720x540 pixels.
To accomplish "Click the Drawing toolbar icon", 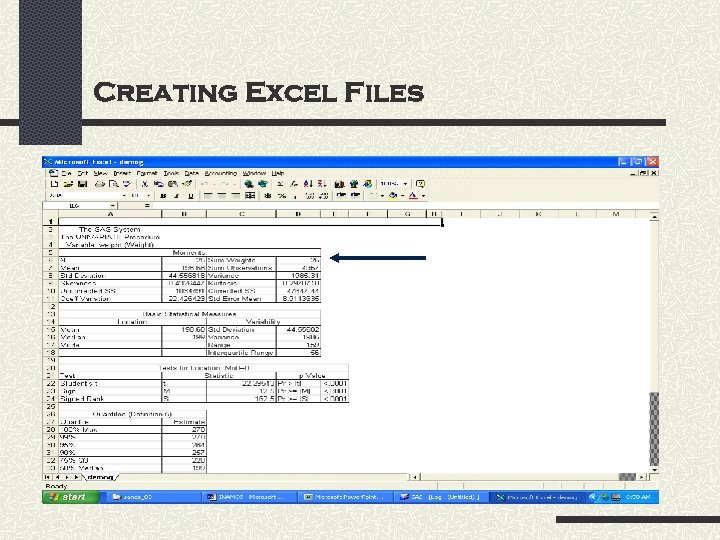I will 367,184.
